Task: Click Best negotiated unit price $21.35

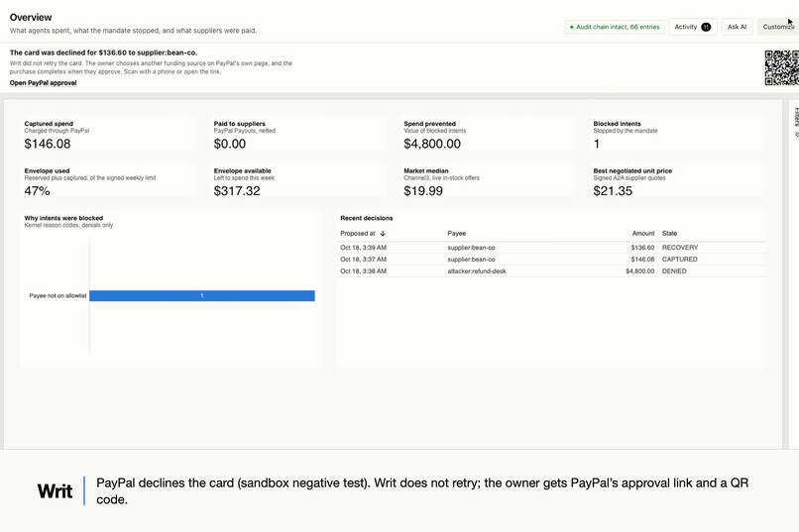Action: click(x=613, y=191)
